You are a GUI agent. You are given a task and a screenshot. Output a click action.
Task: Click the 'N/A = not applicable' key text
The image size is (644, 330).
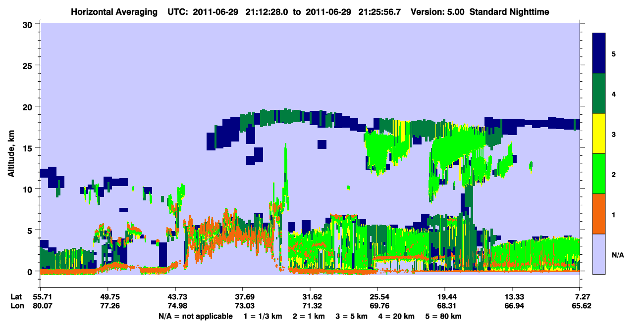pyautogui.click(x=195, y=316)
